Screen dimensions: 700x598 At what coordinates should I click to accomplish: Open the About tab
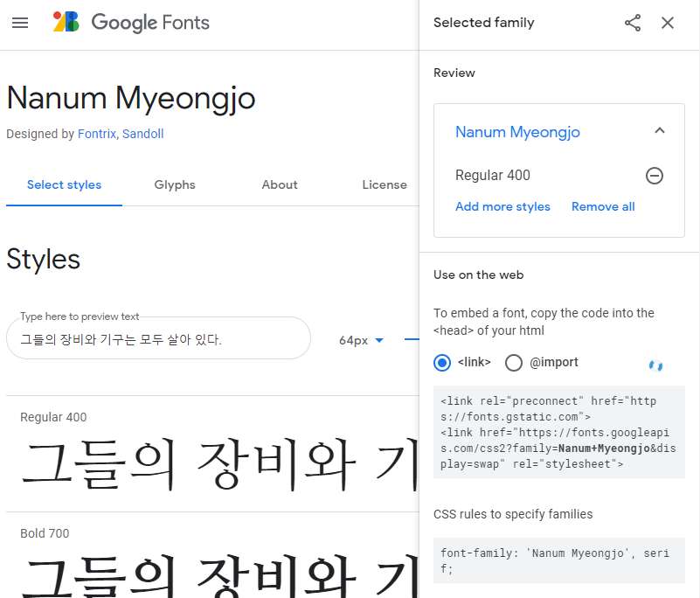280,184
